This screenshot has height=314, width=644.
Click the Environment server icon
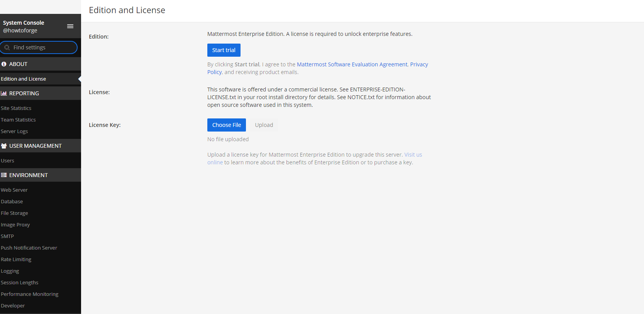tap(4, 175)
